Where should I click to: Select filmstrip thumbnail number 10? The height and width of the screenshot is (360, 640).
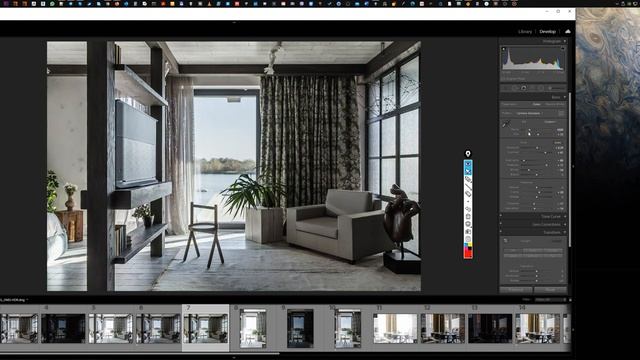click(x=347, y=328)
